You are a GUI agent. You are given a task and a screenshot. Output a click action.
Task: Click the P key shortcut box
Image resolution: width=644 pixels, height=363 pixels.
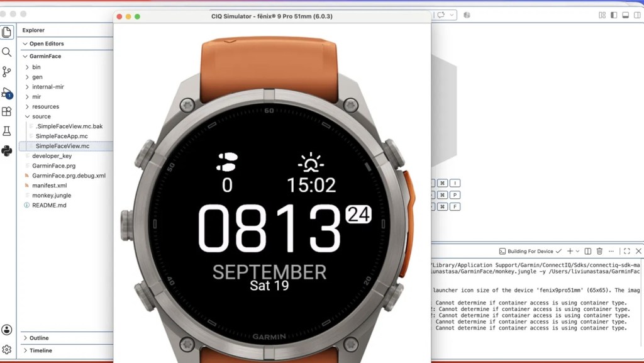pos(455,195)
